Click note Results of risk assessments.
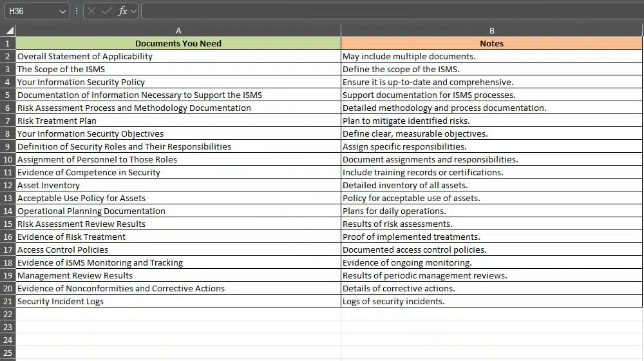Image resolution: width=644 pixels, height=361 pixels. (x=491, y=224)
